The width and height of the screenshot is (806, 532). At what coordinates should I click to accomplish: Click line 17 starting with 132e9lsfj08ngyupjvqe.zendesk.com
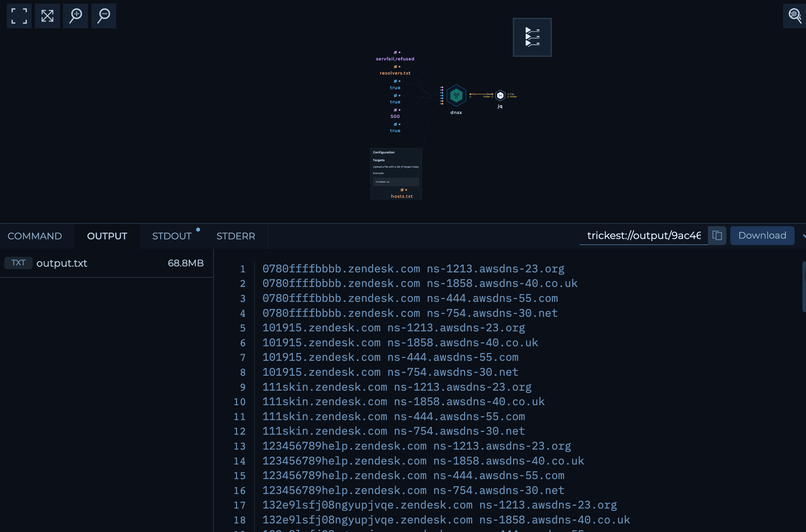440,505
